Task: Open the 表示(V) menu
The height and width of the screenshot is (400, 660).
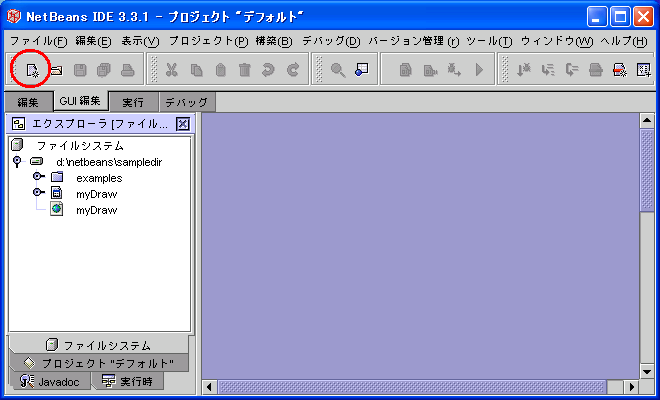Action: coord(141,41)
